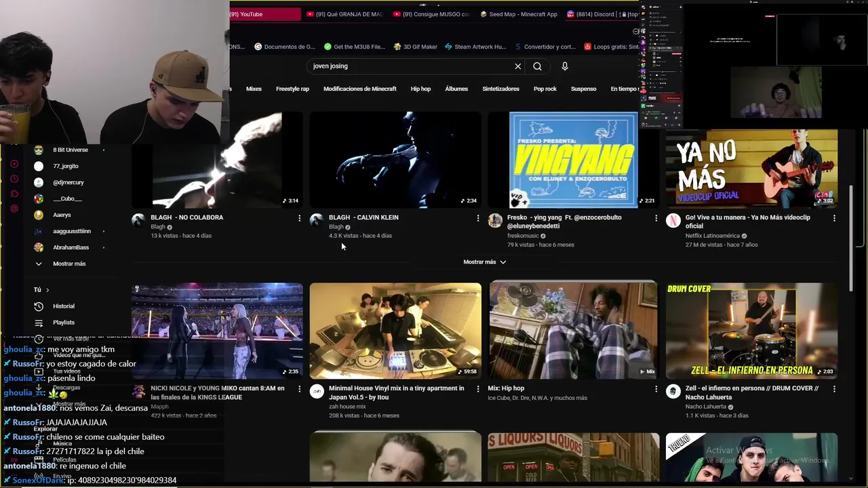The height and width of the screenshot is (488, 868).
Task: Open options menu for BLAGH - NO COLABORA
Action: (x=300, y=218)
